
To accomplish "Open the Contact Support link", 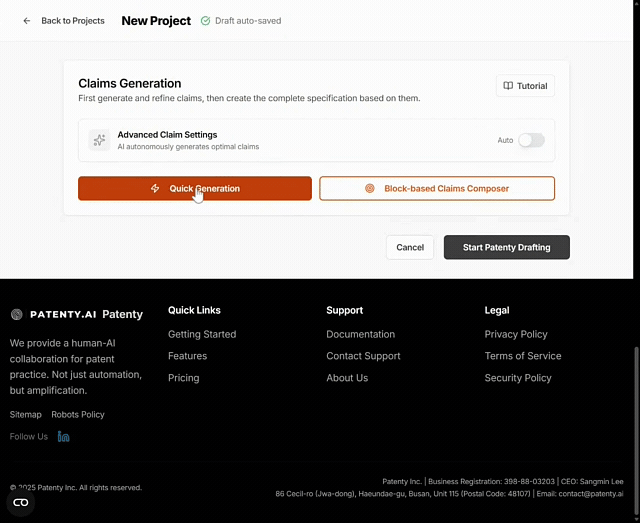I will click(363, 356).
